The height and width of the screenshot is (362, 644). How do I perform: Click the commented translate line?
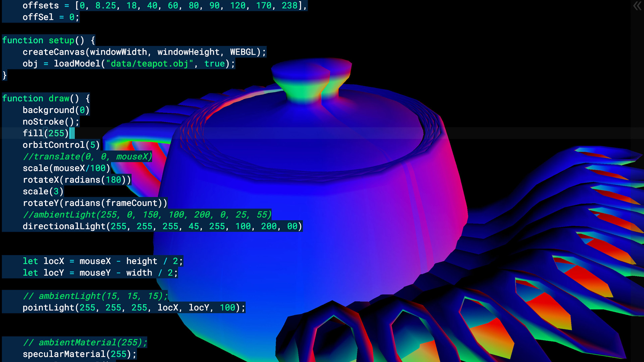coord(87,157)
